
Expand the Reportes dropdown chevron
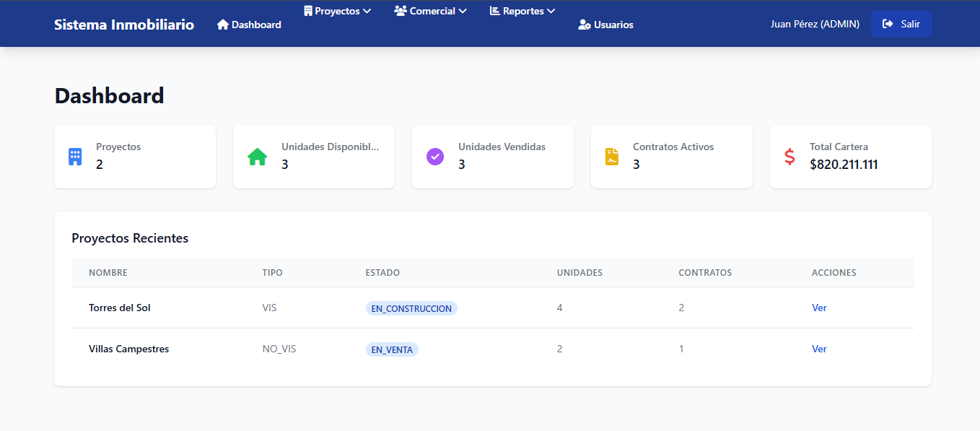tap(551, 11)
